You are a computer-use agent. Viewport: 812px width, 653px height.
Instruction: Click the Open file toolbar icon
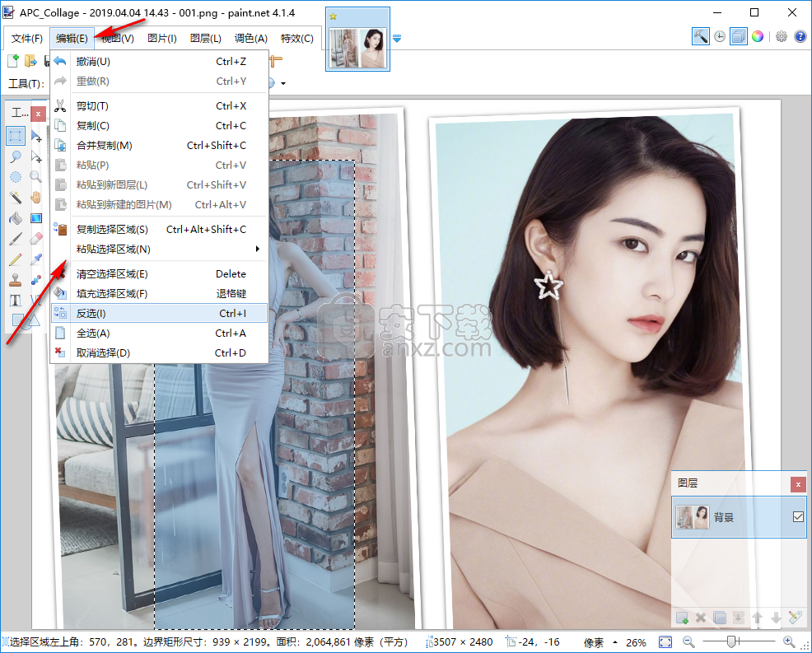[31, 61]
